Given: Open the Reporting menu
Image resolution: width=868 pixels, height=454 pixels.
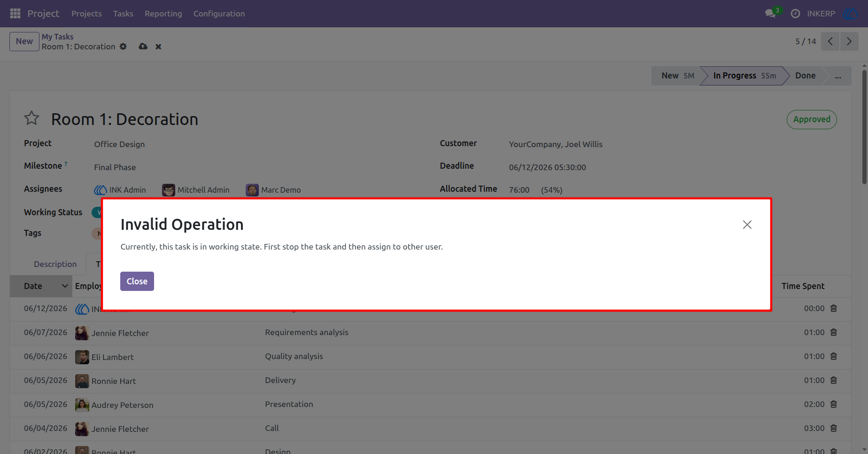Looking at the screenshot, I should click(163, 14).
